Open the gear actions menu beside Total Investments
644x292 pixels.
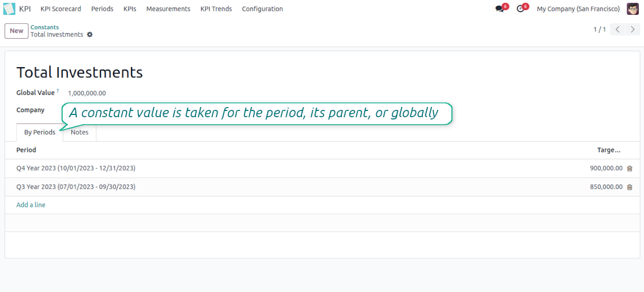[89, 35]
